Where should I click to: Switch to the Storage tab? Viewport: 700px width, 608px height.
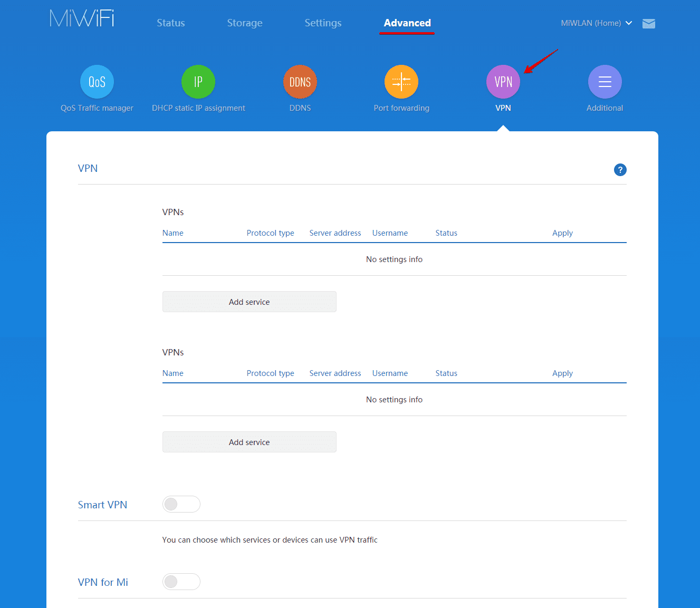(x=244, y=23)
